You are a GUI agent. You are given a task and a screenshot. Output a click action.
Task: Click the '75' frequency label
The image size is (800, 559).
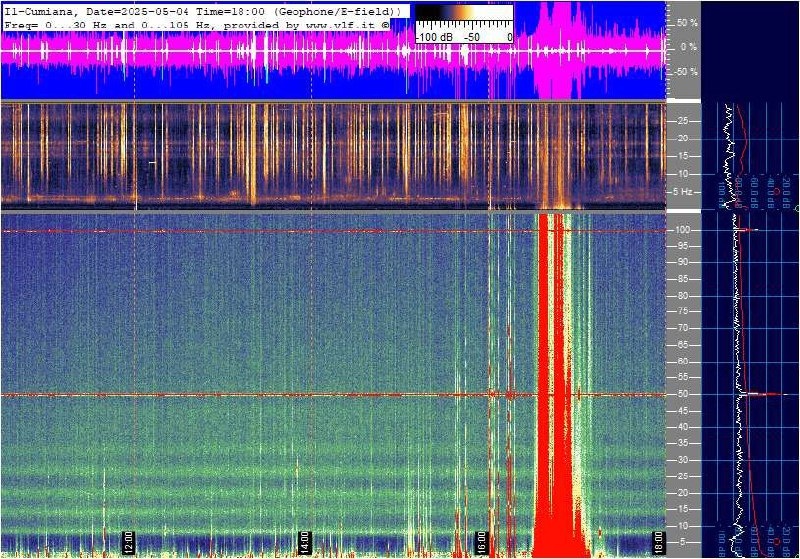[x=683, y=312]
